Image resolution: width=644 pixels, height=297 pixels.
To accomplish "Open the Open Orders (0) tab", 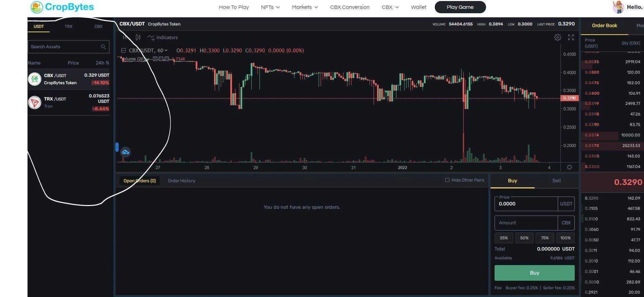I will click(x=140, y=181).
